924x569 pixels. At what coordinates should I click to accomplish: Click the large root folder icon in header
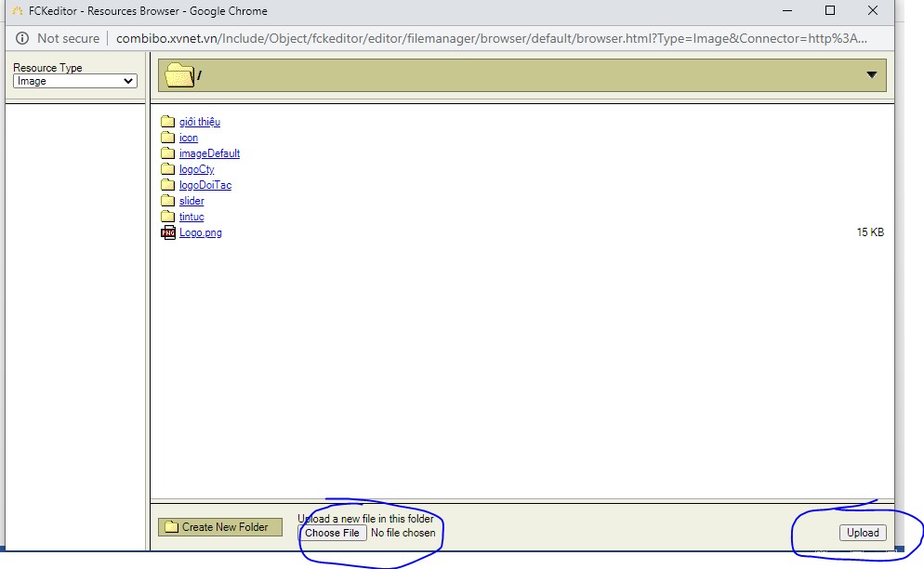pos(178,75)
